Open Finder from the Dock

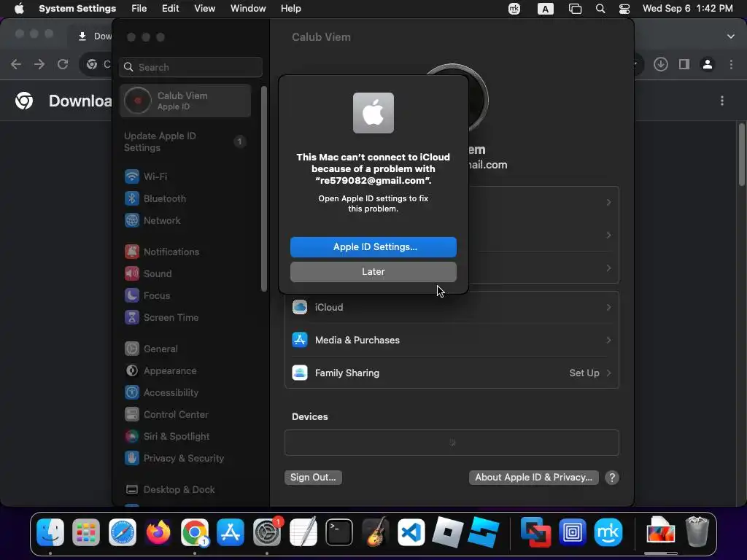coord(50,532)
